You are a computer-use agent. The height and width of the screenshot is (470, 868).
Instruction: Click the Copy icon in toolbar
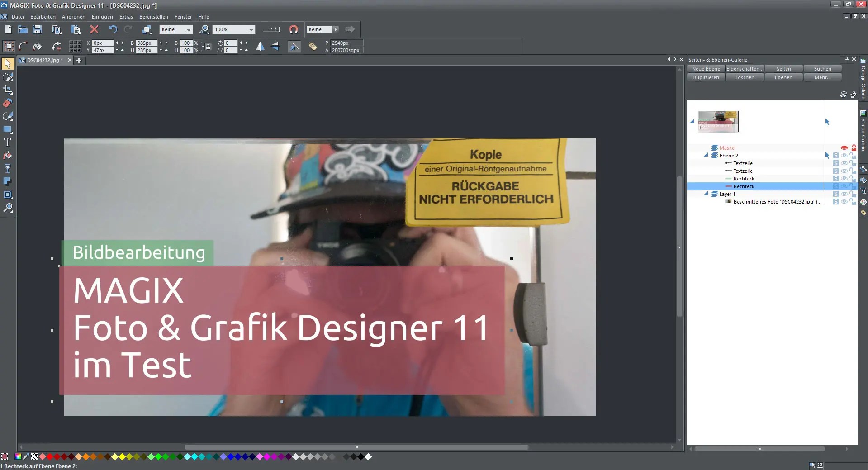pos(56,29)
